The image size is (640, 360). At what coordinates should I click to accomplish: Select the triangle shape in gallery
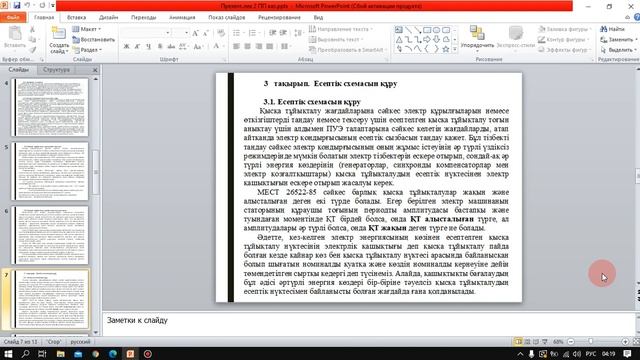399,40
